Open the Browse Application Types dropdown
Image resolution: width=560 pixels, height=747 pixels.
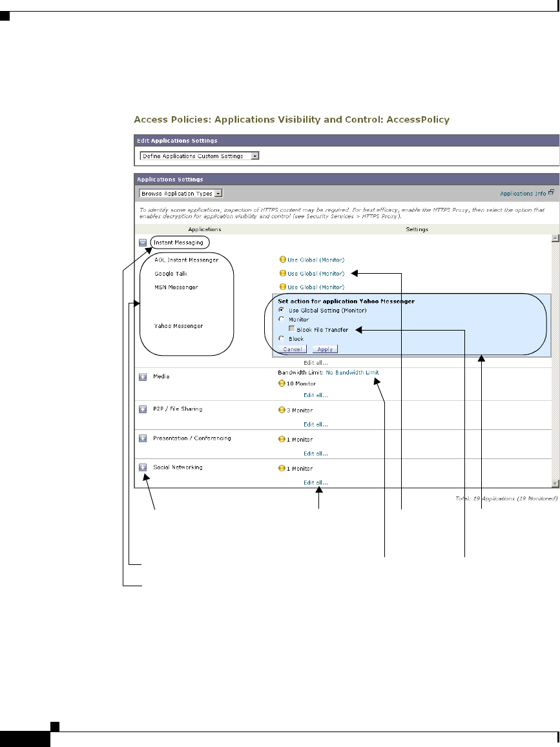[x=218, y=193]
